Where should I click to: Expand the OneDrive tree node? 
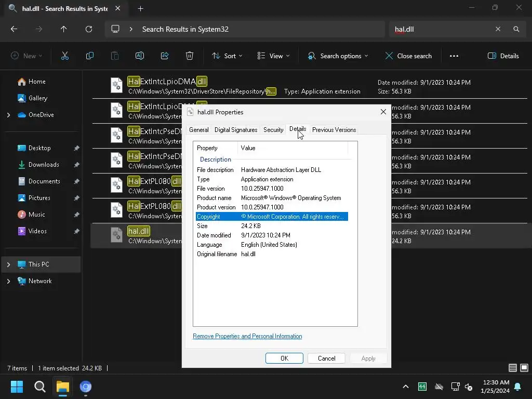pos(8,115)
